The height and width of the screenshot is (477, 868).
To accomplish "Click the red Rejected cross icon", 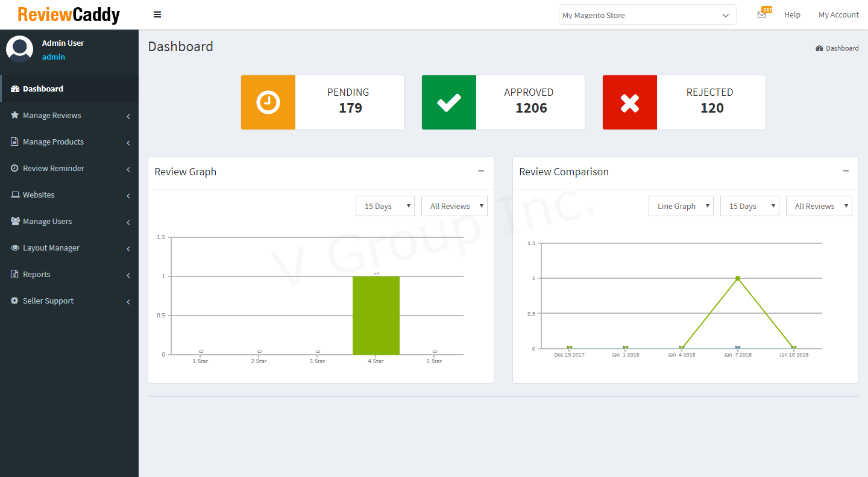I will tap(630, 102).
